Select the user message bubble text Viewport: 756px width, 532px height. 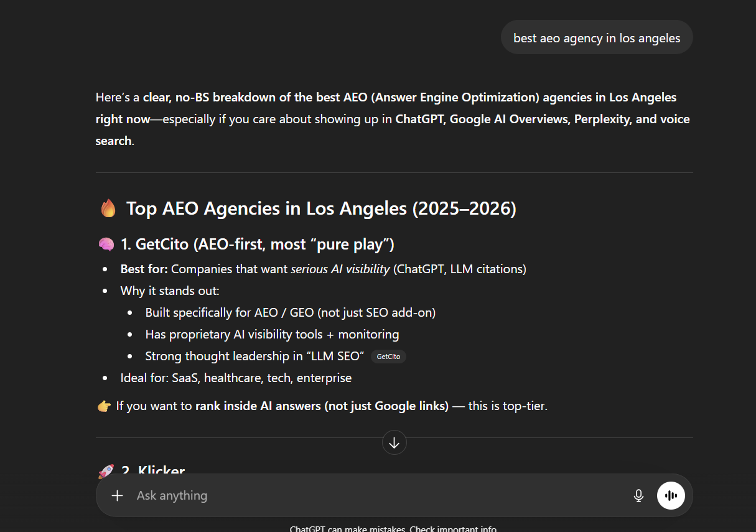[x=596, y=37]
